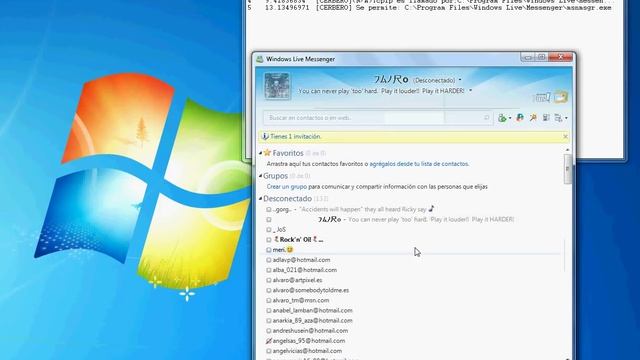Click status icon beside alba_021@hotmail.com

pos(269,270)
